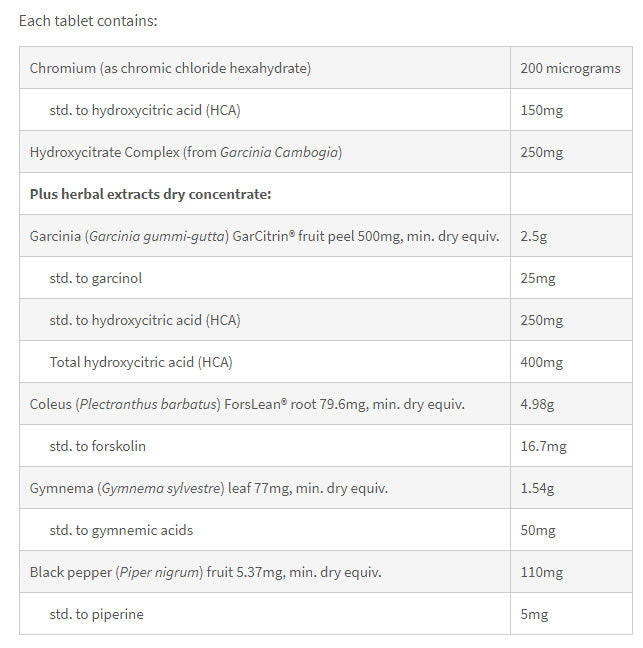Click the "std. to garcinol" row label

(x=96, y=278)
